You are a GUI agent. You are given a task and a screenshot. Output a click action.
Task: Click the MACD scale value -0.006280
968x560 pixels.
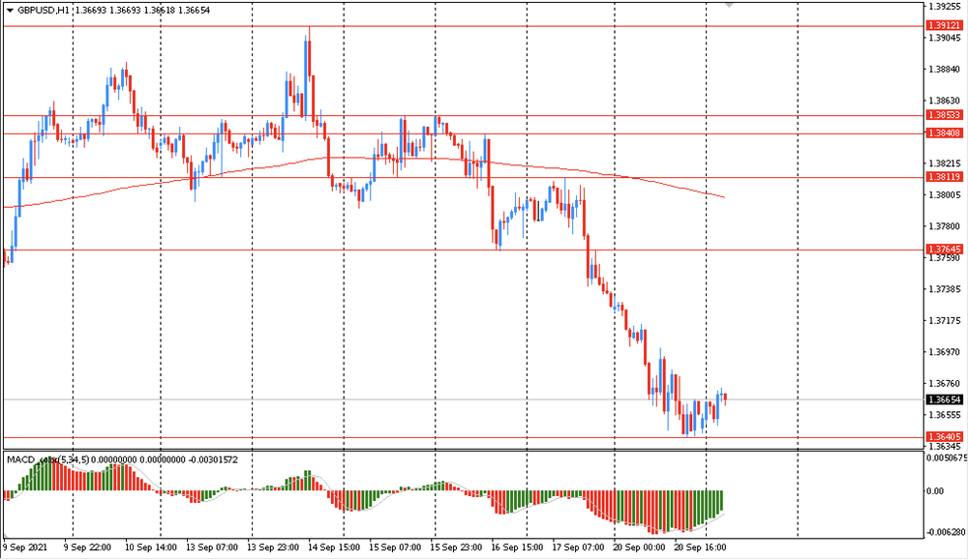(x=946, y=532)
